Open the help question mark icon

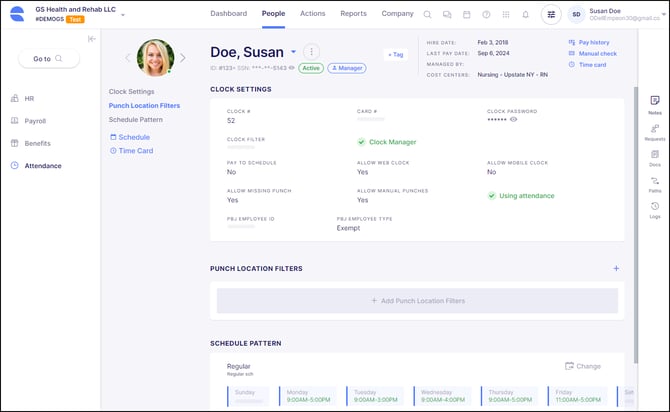(x=486, y=15)
